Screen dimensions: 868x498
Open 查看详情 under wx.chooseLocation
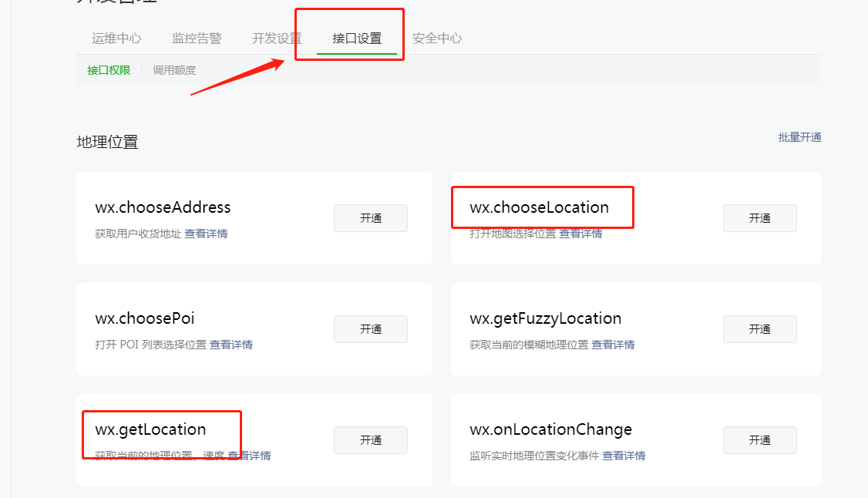580,234
